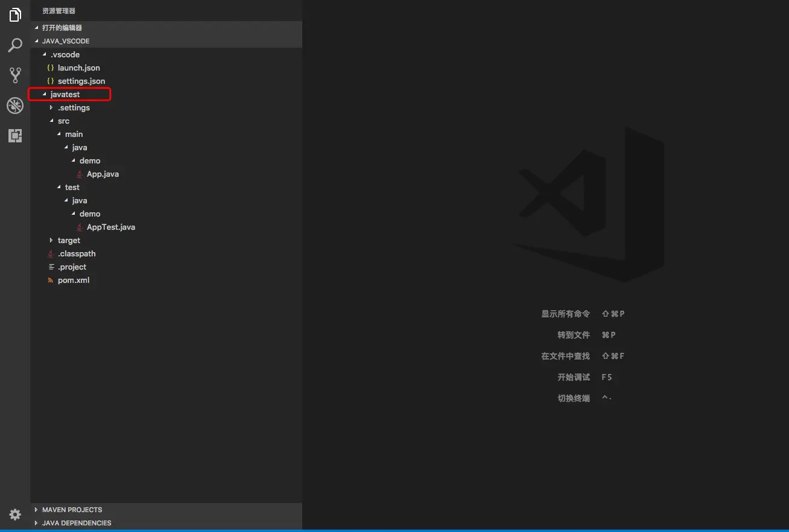Click the lines icon beside .project

51,267
